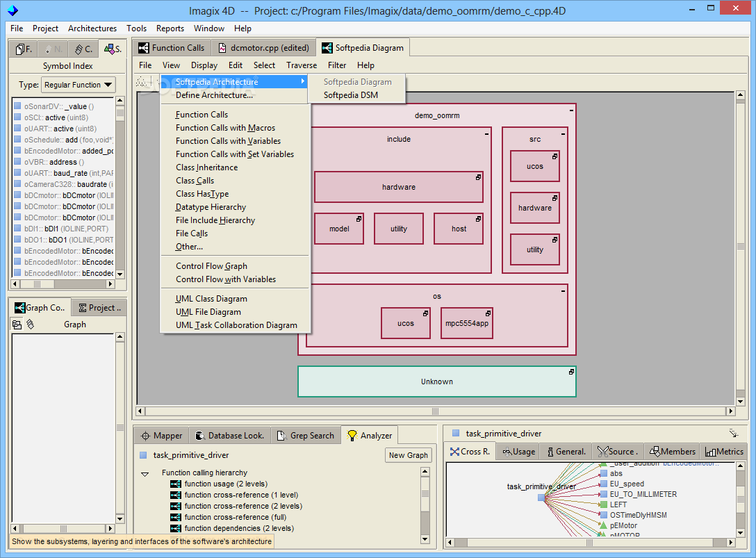Select oCameraC328:: baudrate in symbol list
The width and height of the screenshot is (756, 558).
tap(64, 184)
